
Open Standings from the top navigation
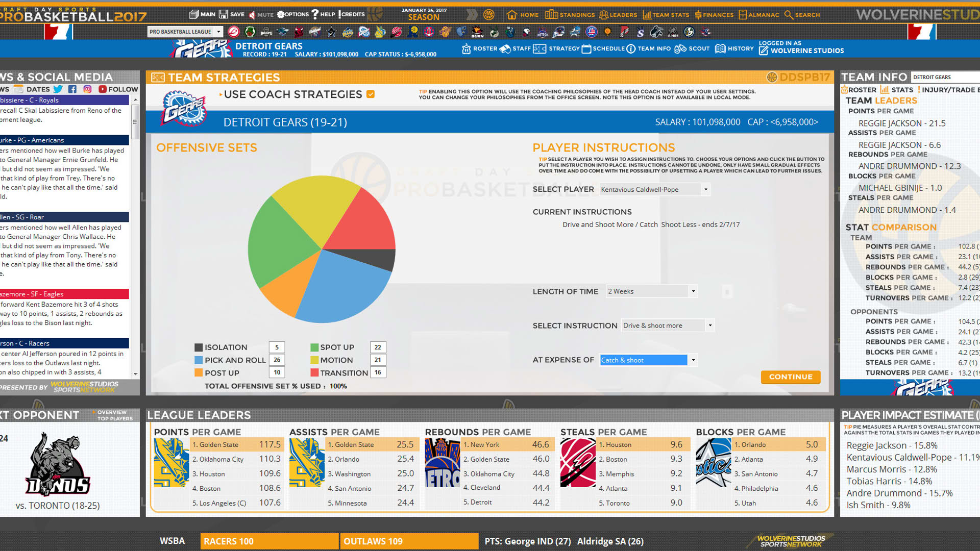570,15
